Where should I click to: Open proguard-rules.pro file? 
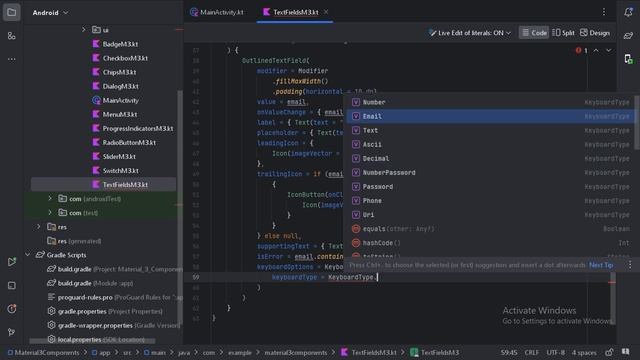pyautogui.click(x=115, y=297)
